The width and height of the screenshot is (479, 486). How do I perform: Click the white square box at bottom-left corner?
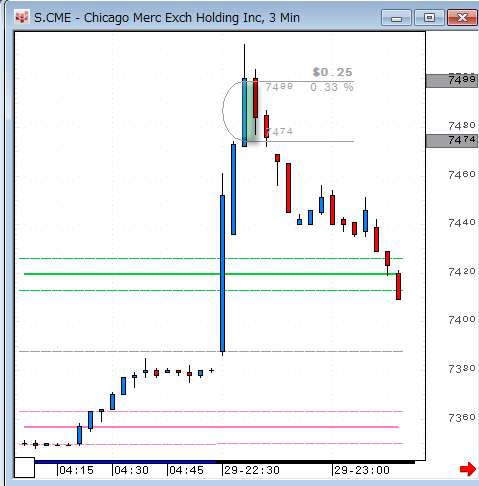(24, 467)
